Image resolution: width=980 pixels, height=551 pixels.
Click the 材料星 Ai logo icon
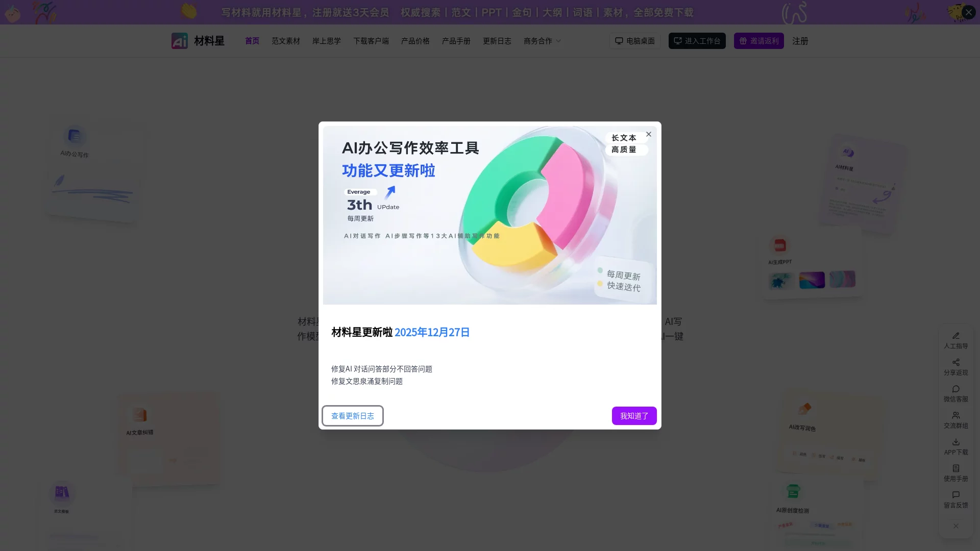179,41
